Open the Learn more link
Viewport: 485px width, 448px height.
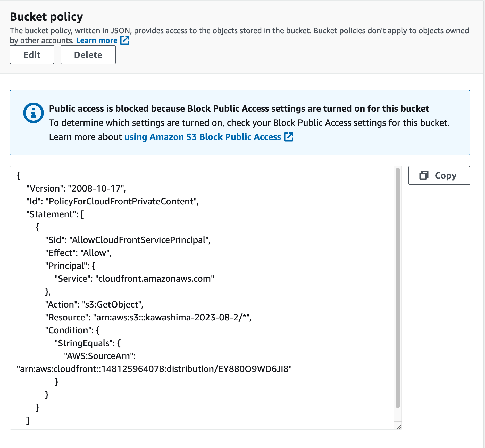tap(97, 40)
